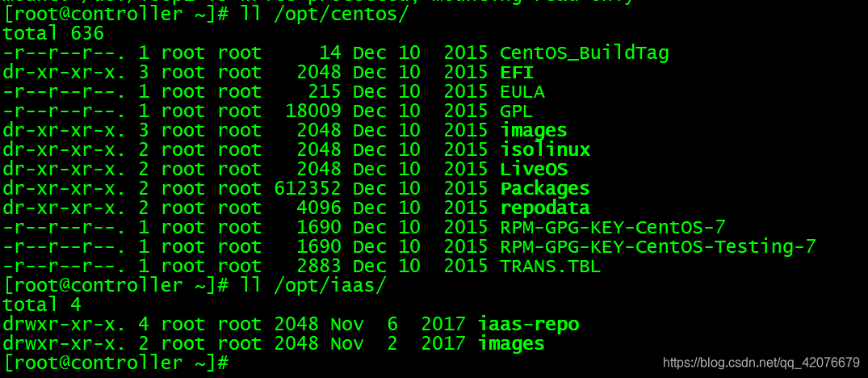The width and height of the screenshot is (868, 378).
Task: Select the Packages directory name
Action: (545, 189)
